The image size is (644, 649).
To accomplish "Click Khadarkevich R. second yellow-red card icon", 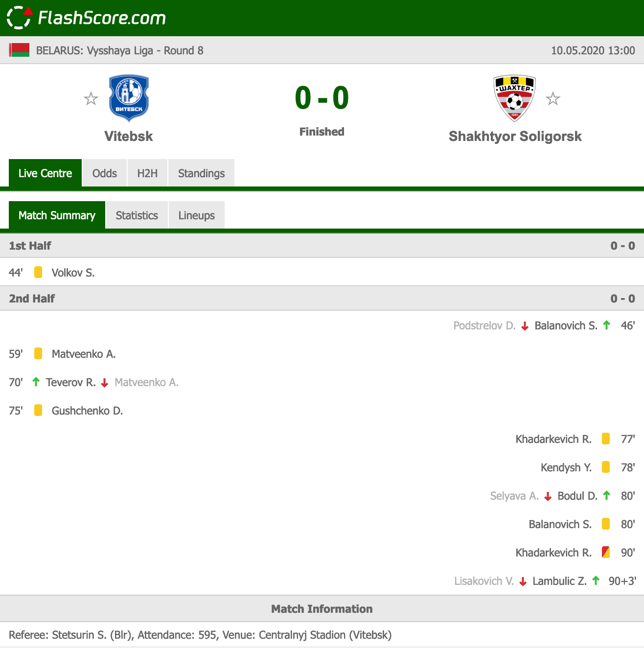I will pos(606,552).
